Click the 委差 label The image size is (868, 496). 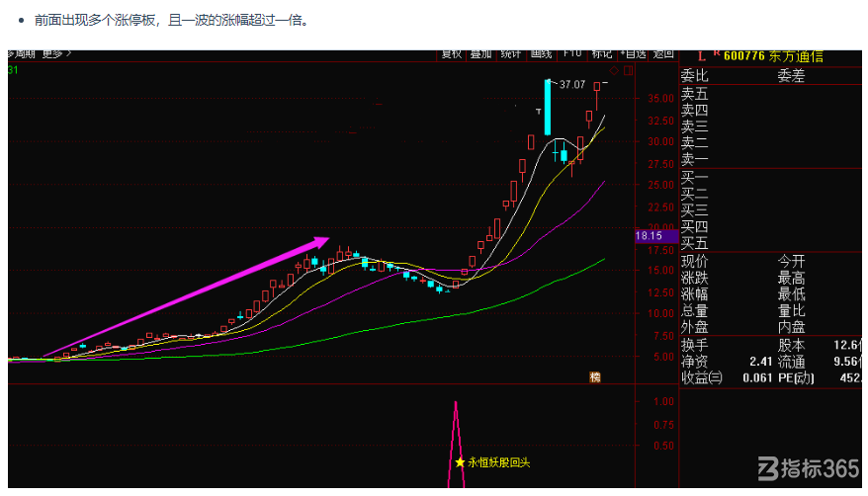point(791,76)
